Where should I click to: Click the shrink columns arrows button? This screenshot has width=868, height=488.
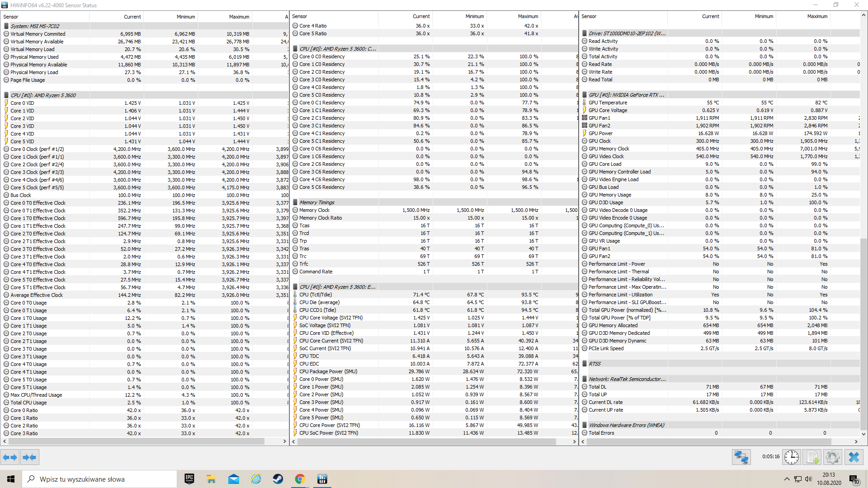[x=30, y=457]
